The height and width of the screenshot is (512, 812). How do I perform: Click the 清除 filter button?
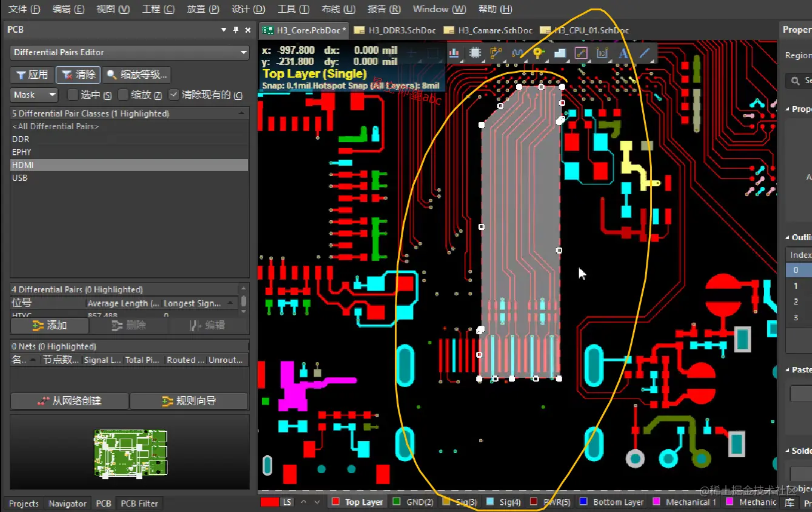click(x=78, y=75)
